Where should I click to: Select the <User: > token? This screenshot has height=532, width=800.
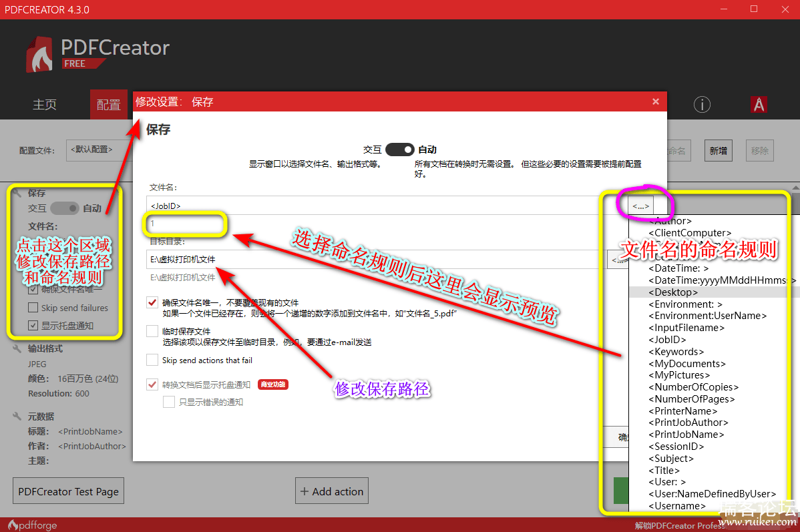[667, 482]
